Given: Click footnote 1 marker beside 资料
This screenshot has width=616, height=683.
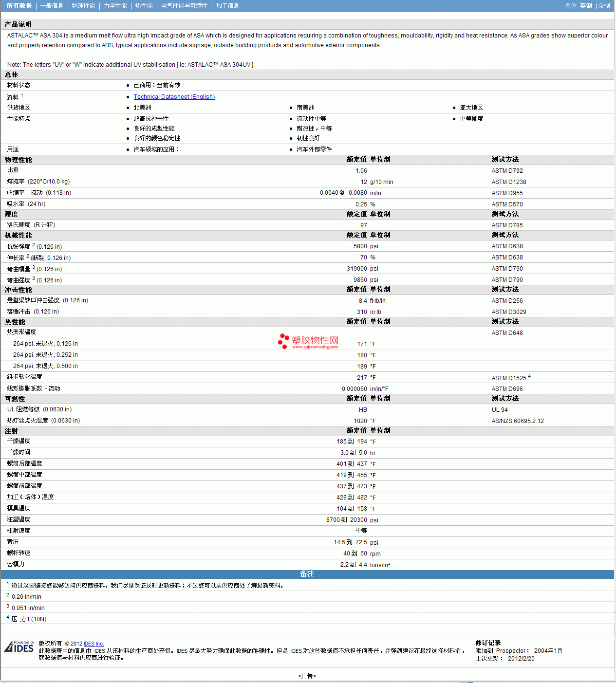Looking at the screenshot, I should 22,95.
